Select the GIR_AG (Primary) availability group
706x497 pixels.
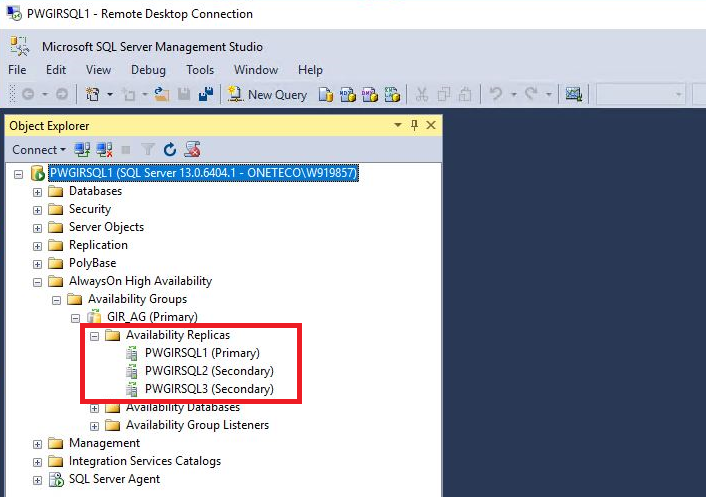[x=152, y=317]
